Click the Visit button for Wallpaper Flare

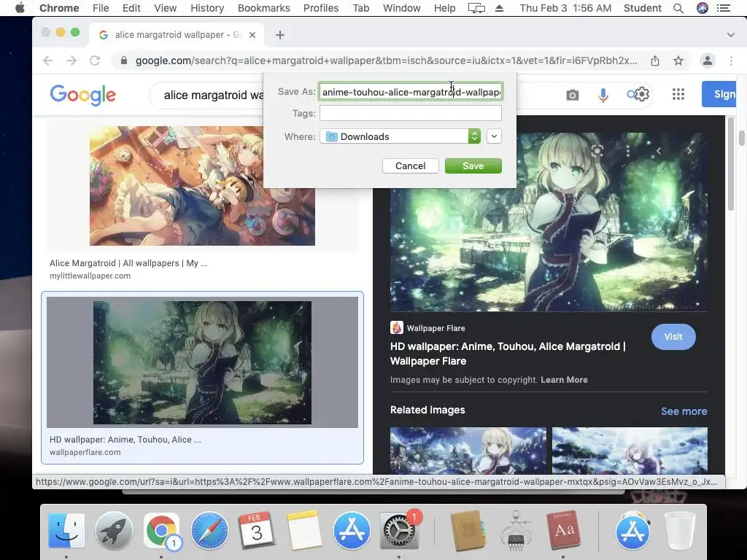673,337
